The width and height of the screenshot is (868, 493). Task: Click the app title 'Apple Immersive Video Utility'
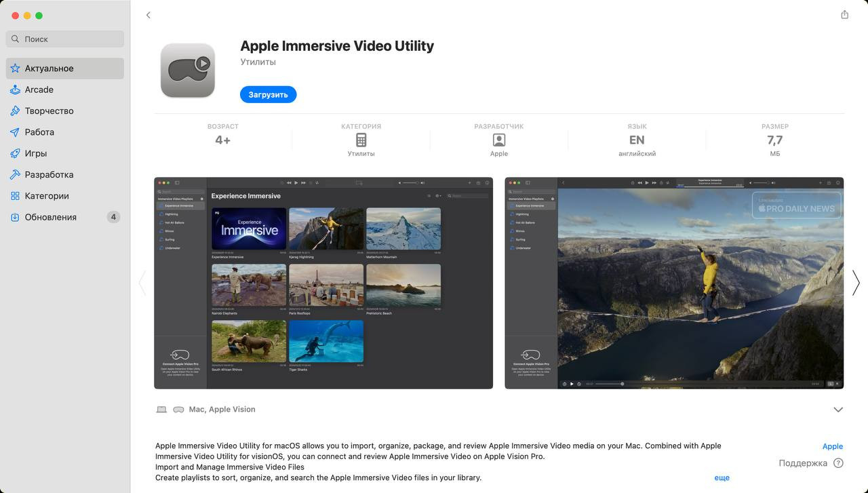(x=337, y=46)
